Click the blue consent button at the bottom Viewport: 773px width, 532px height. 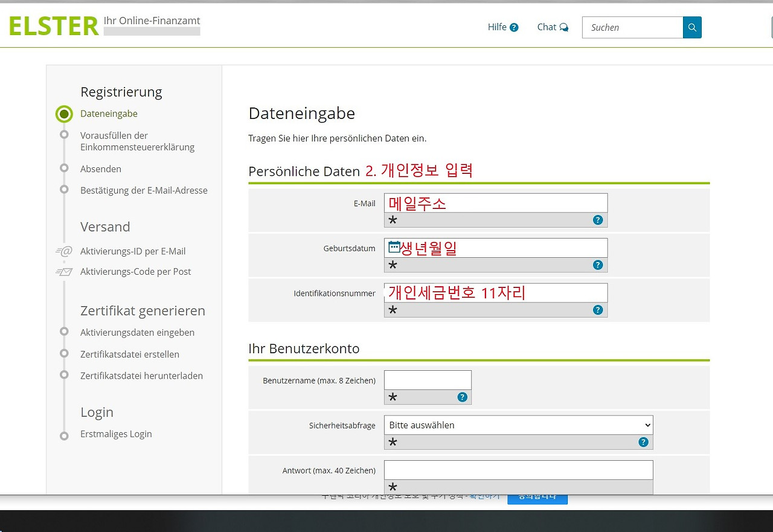(x=537, y=496)
